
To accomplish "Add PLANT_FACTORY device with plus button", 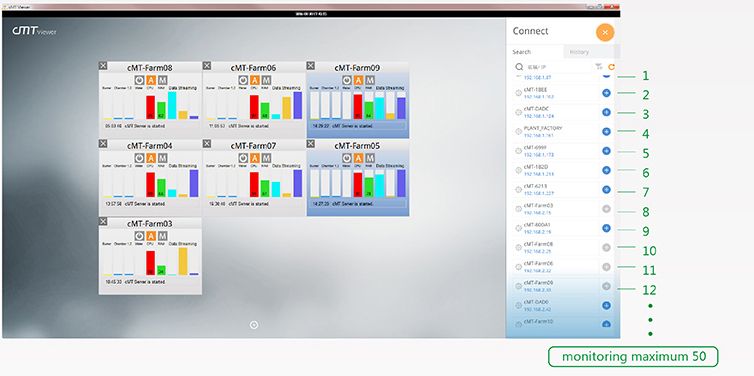I will [606, 131].
